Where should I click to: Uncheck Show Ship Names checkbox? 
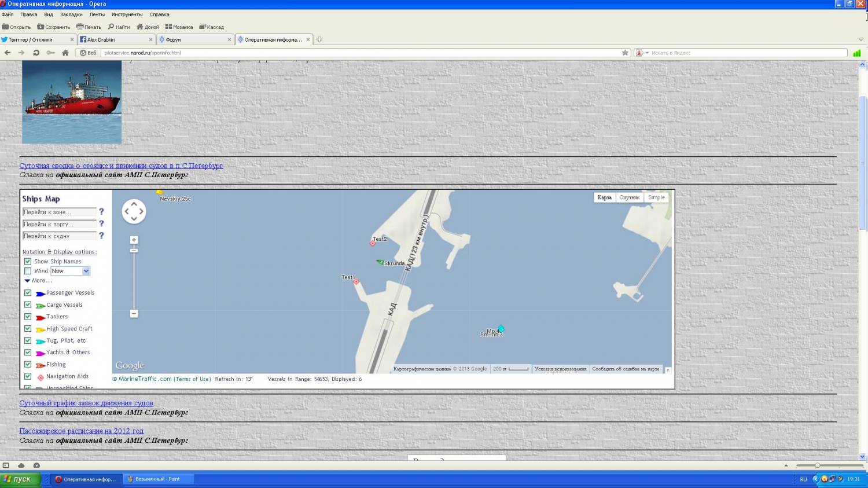(28, 261)
